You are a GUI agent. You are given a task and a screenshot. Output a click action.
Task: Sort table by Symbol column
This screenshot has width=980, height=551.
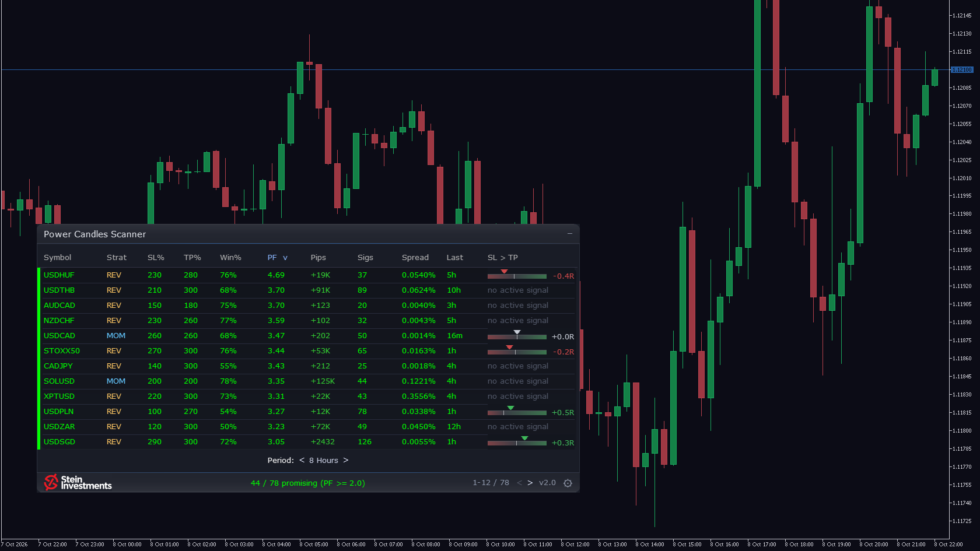coord(57,257)
